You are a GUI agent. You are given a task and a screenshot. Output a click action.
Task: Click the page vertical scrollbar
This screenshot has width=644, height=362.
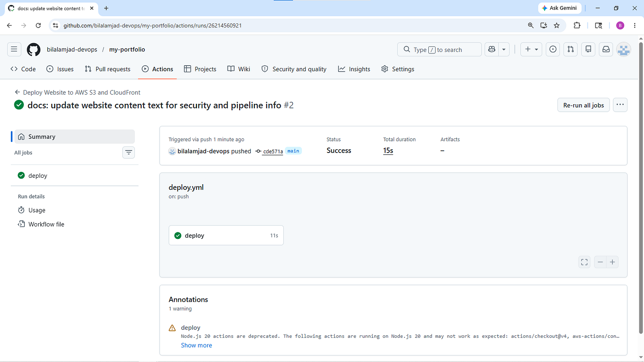(x=641, y=188)
